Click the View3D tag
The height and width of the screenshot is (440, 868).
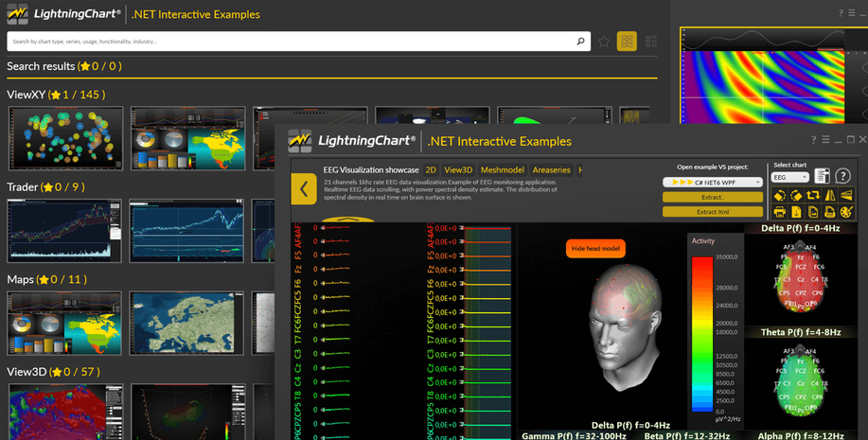click(458, 170)
